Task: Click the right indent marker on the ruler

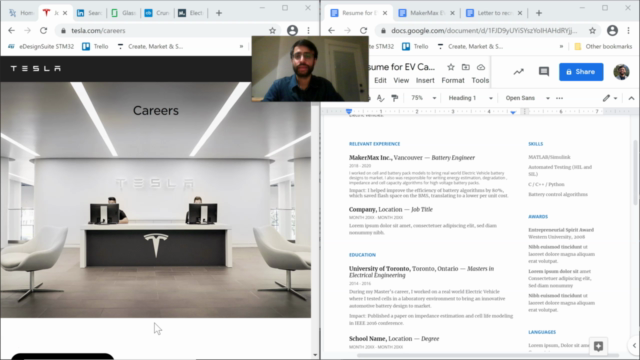Action: (513, 112)
